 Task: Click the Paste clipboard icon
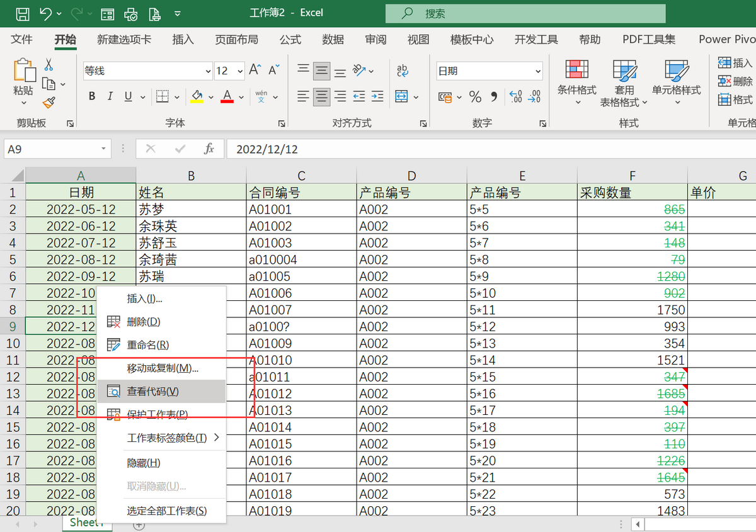click(x=24, y=71)
